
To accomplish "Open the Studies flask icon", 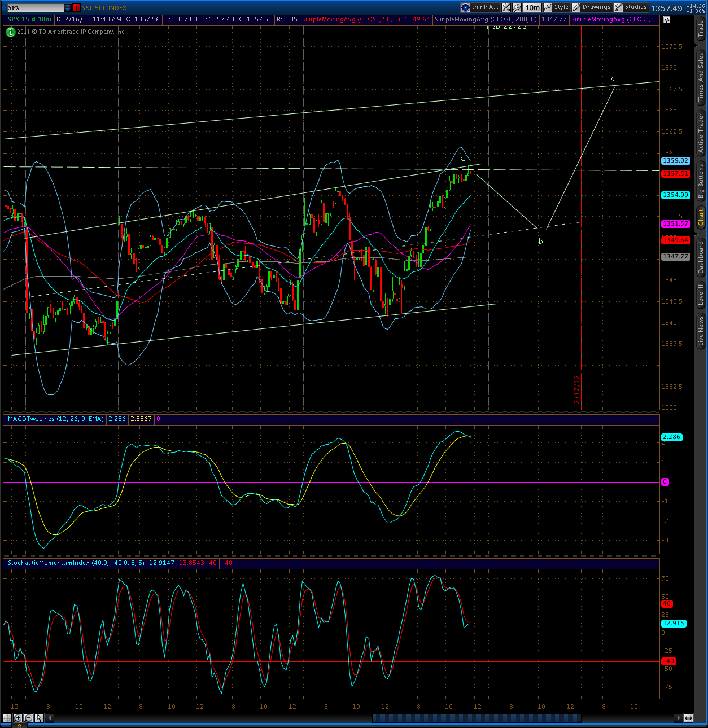I will [x=618, y=7].
